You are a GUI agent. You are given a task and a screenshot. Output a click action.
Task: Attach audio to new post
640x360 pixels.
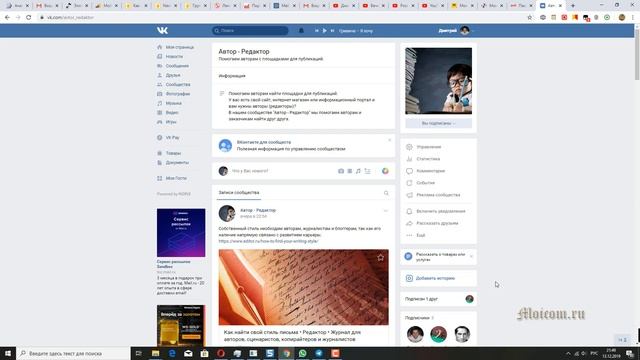358,171
